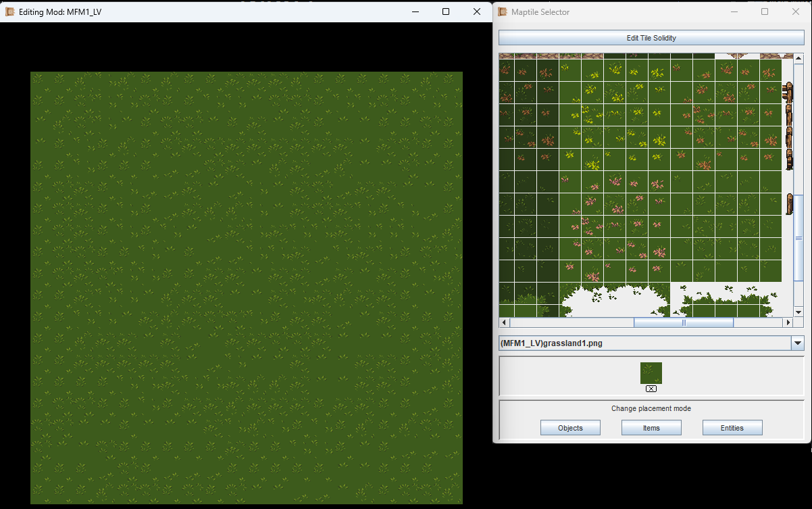Close the Maptile Selector window
812x509 pixels.
[x=796, y=11]
